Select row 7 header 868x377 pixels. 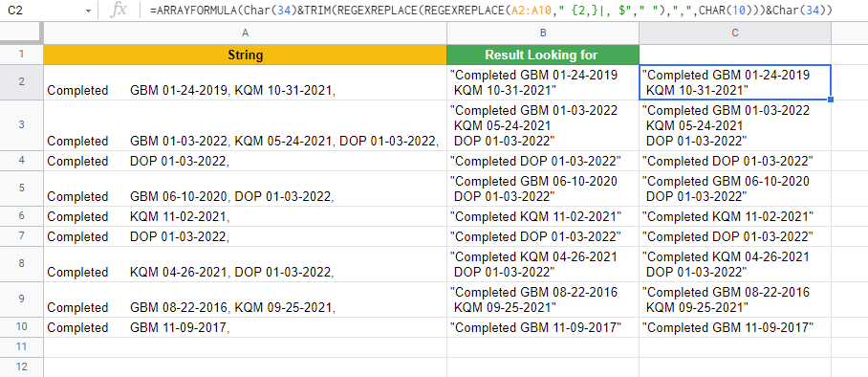coord(22,236)
